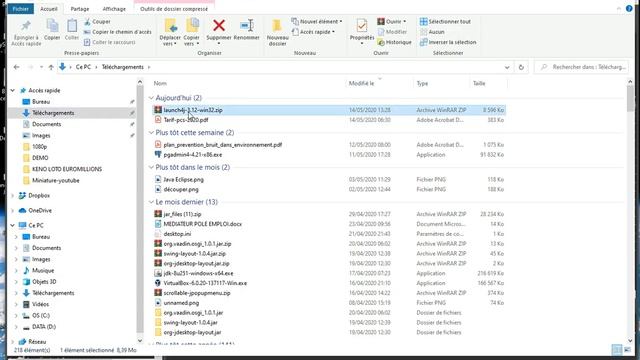Open the Nouvel élément dropdown

pyautogui.click(x=317, y=22)
